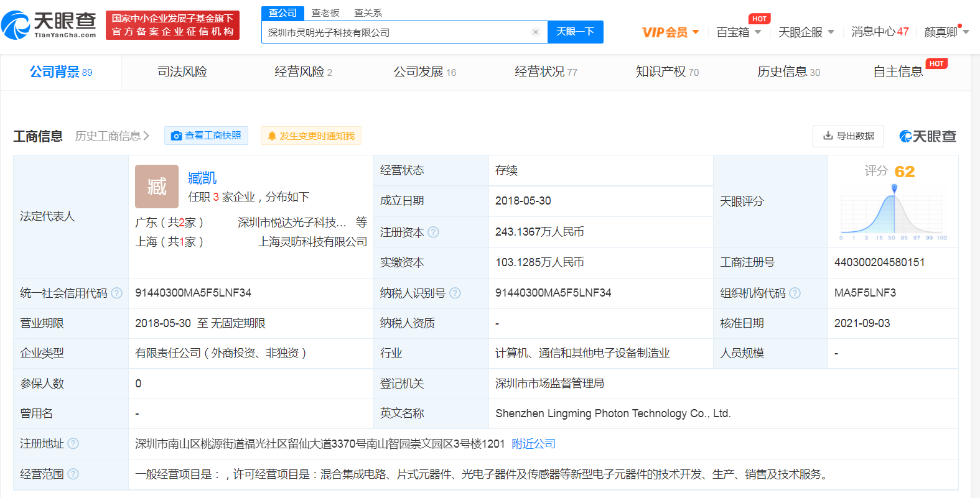Open the 臧凯 legal representative link

pyautogui.click(x=202, y=178)
